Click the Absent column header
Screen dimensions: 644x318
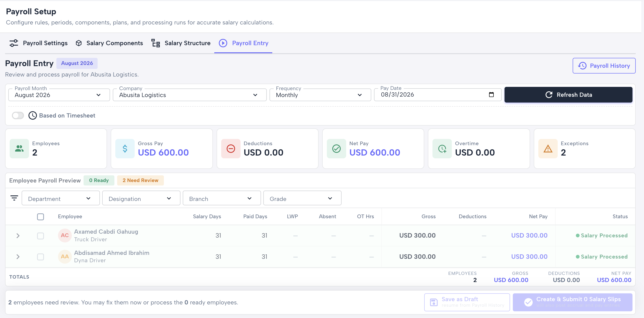click(x=327, y=216)
